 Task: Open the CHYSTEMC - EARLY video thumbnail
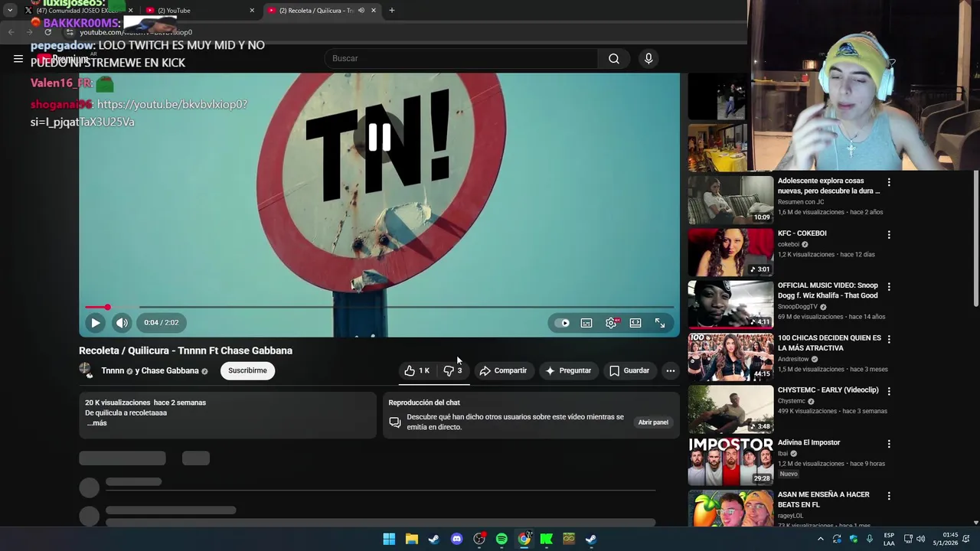point(730,409)
